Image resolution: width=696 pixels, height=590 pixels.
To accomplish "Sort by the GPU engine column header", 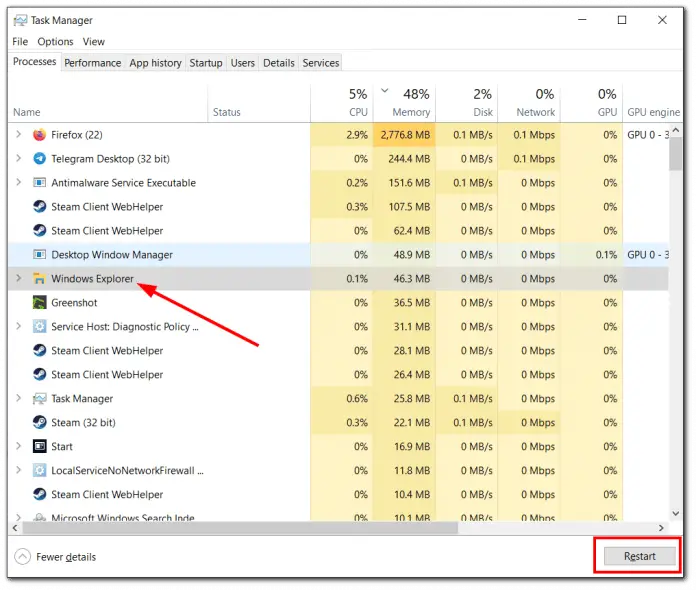I will [653, 103].
